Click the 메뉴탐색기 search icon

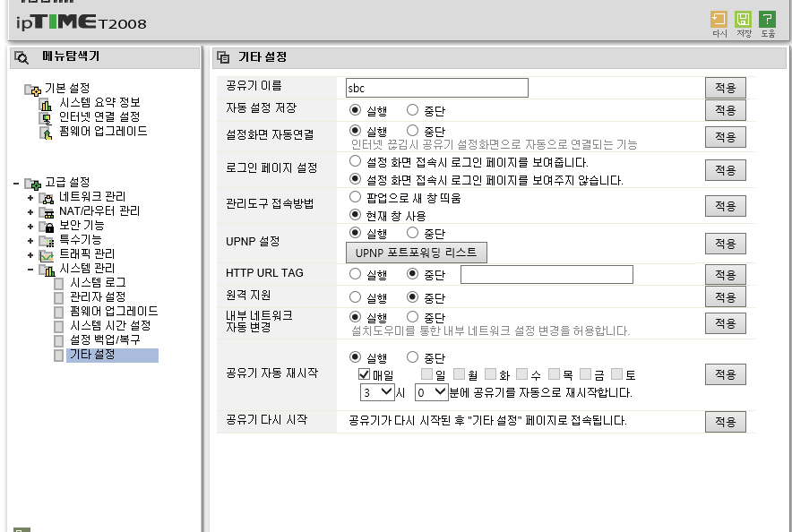(22, 57)
